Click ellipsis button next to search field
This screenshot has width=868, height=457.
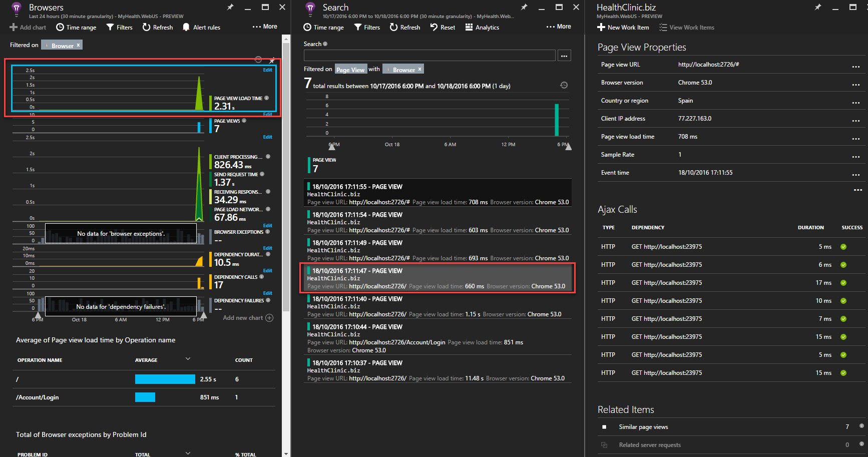coord(564,56)
